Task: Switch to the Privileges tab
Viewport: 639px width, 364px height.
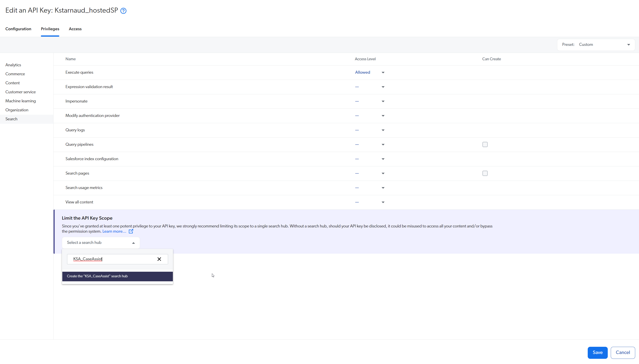Action: pos(50,29)
